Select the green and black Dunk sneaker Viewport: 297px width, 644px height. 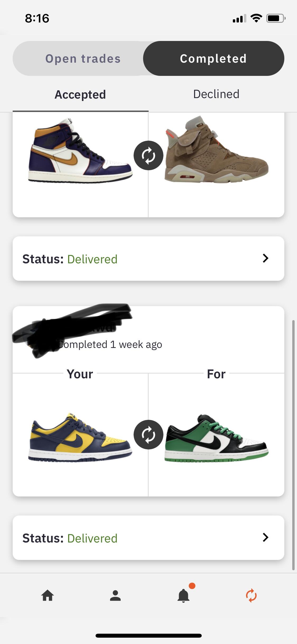pos(216,439)
